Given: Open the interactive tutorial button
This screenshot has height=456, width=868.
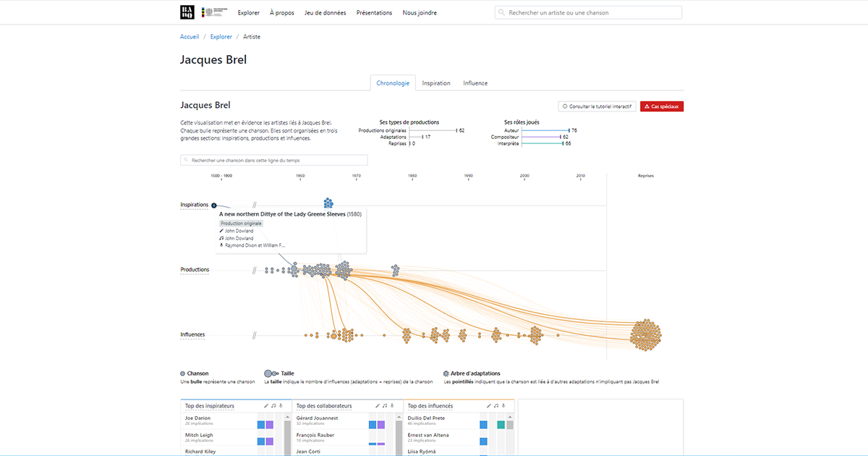Looking at the screenshot, I should 597,106.
